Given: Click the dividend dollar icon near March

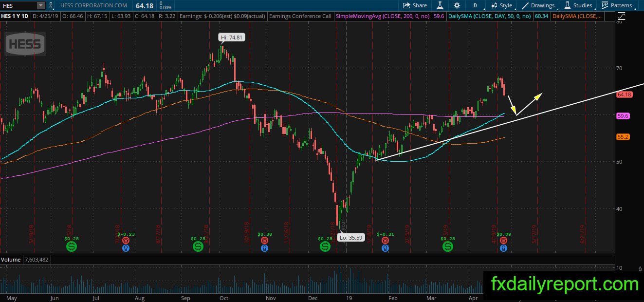Looking at the screenshot, I should (x=447, y=247).
